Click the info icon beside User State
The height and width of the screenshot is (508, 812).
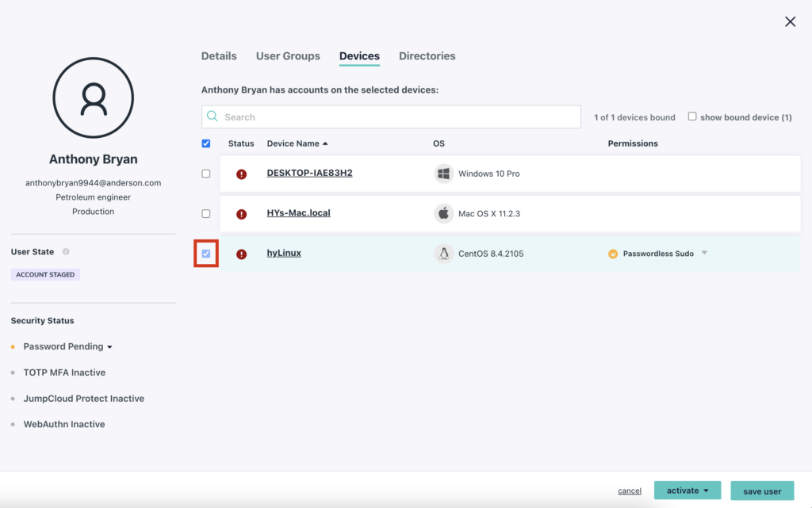point(66,252)
